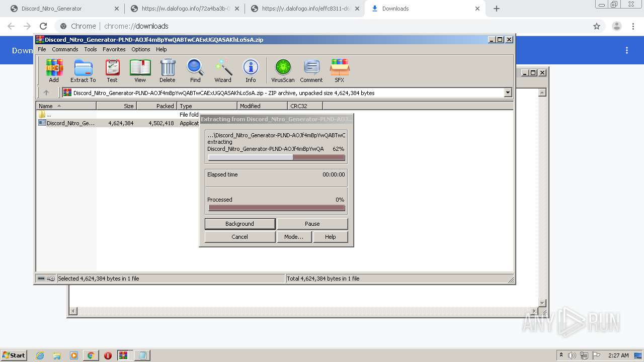Switch to the y.dalofogo.info browser tab
This screenshot has width=644, height=362.
coord(306,9)
